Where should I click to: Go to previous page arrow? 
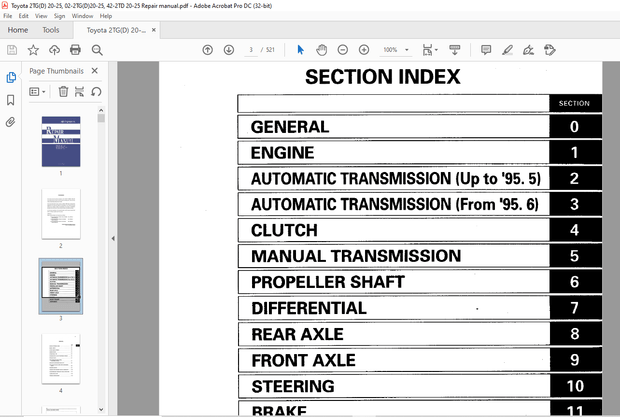[208, 50]
